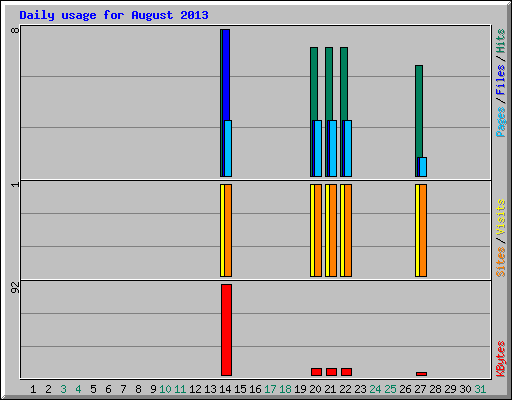Select the cyan Pages bar for day 21
512x400 pixels.
(333, 148)
